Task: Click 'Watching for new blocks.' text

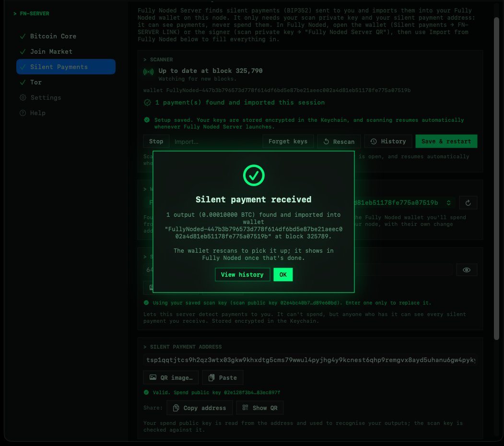Action: click(198, 79)
